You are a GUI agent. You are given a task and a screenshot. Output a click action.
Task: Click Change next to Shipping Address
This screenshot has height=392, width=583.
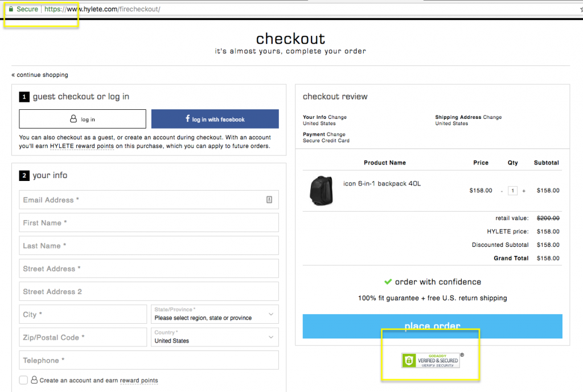click(x=491, y=117)
